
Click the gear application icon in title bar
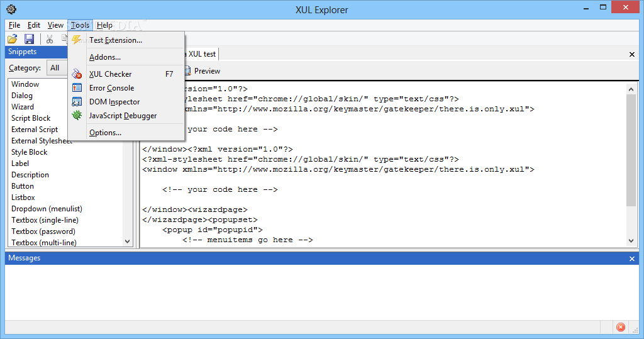[x=11, y=9]
